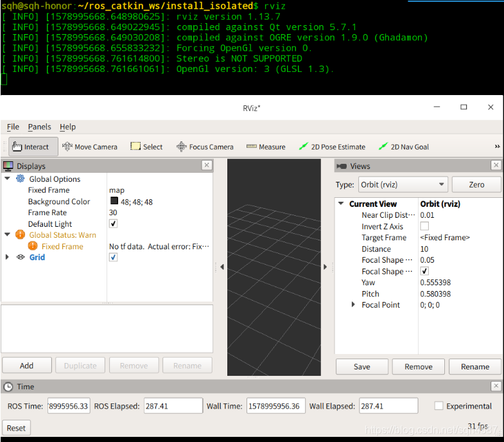Enable the Experimental checkbox
The image size is (504, 442).
click(x=439, y=405)
